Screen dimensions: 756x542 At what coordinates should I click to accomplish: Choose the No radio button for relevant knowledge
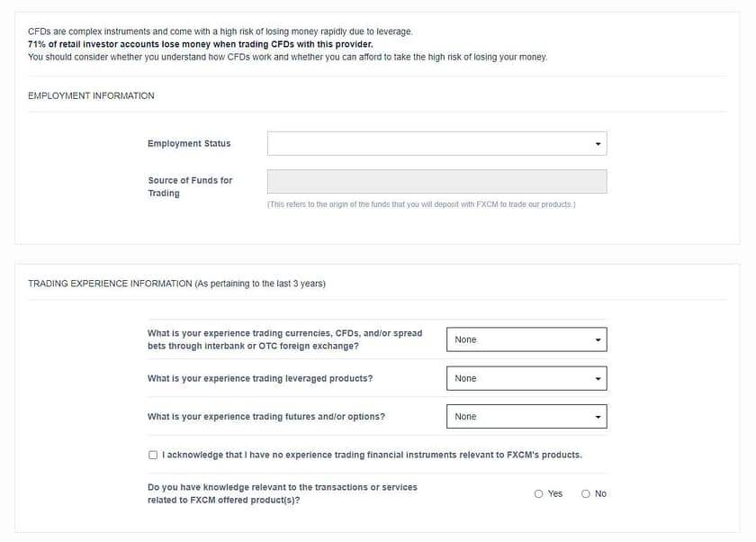click(586, 493)
